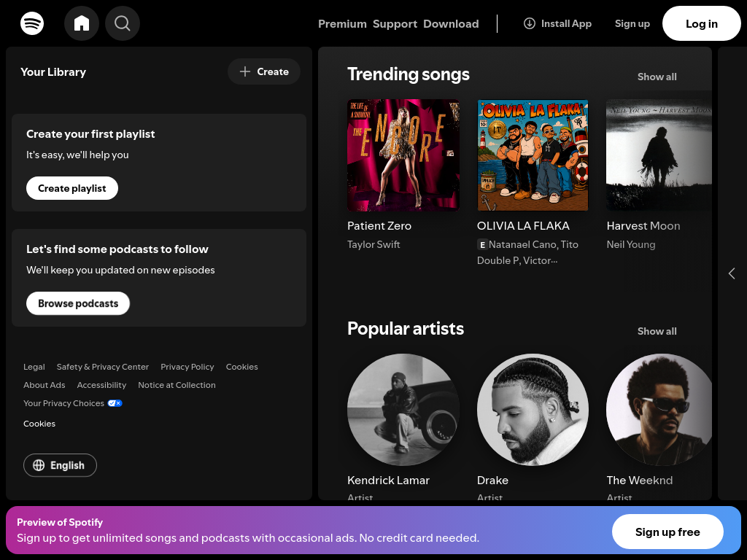Click the Create playlist button
The image size is (747, 560).
click(x=72, y=188)
